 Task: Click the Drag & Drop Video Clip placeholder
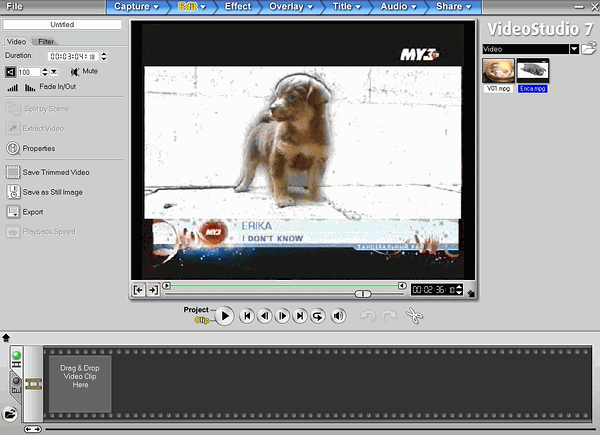pos(80,384)
